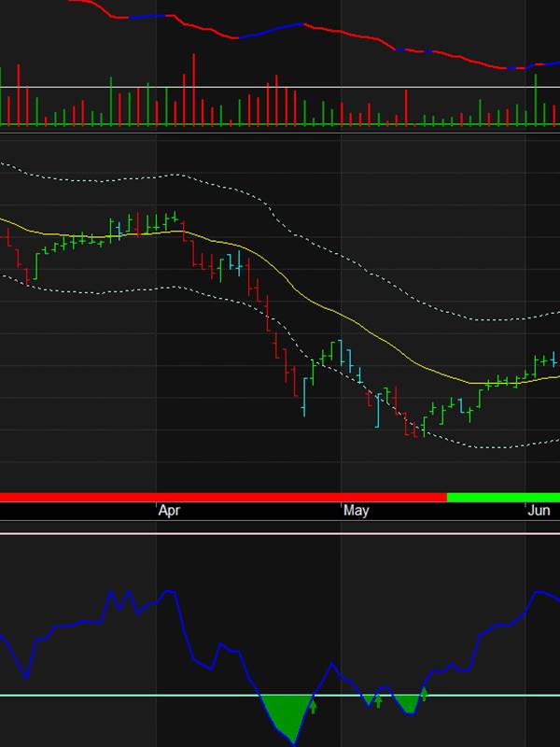Click the lowest point of the blue oscillator
This screenshot has height=747, width=560.
coord(294,744)
